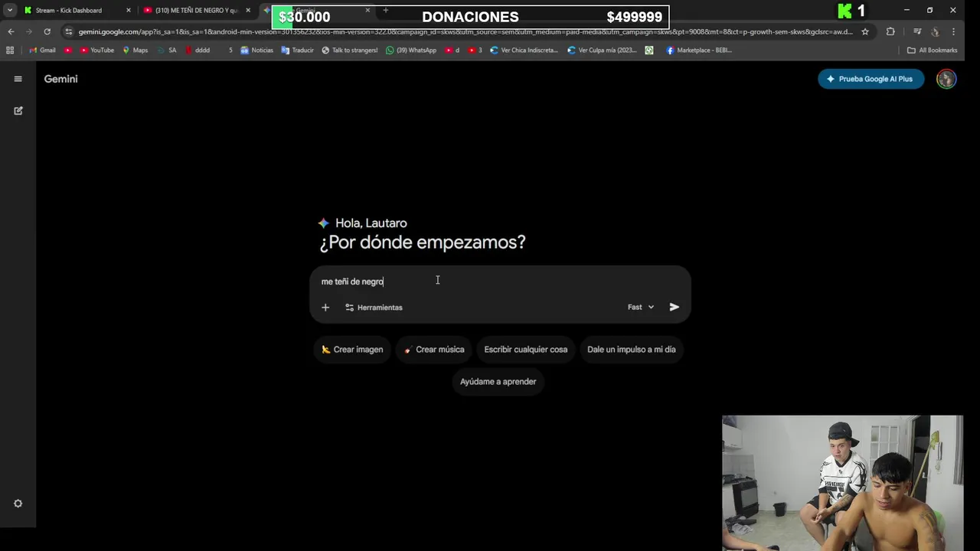The height and width of the screenshot is (551, 980).
Task: Click the prompt field containing 'me teñí de negro'
Action: 500,282
